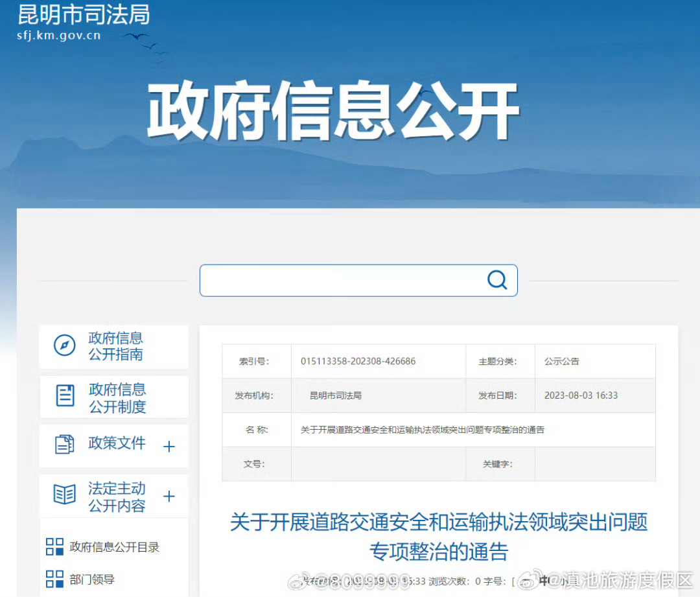This screenshot has height=597, width=700.
Task: Click the grid icon before 政府信息公开目录
Action: pyautogui.click(x=54, y=546)
